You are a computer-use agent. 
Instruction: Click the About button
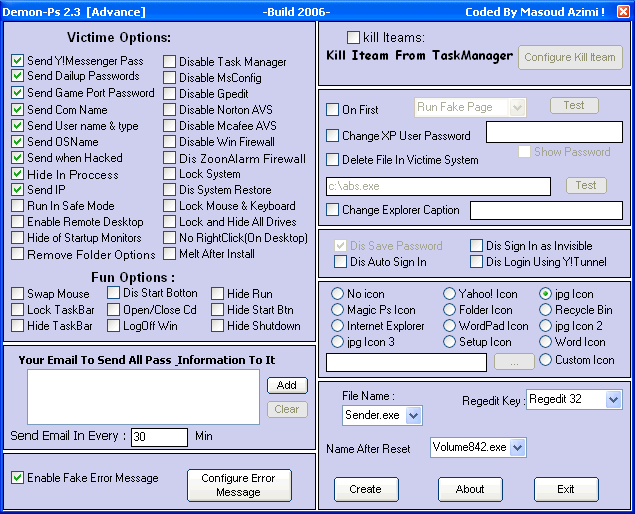[470, 489]
